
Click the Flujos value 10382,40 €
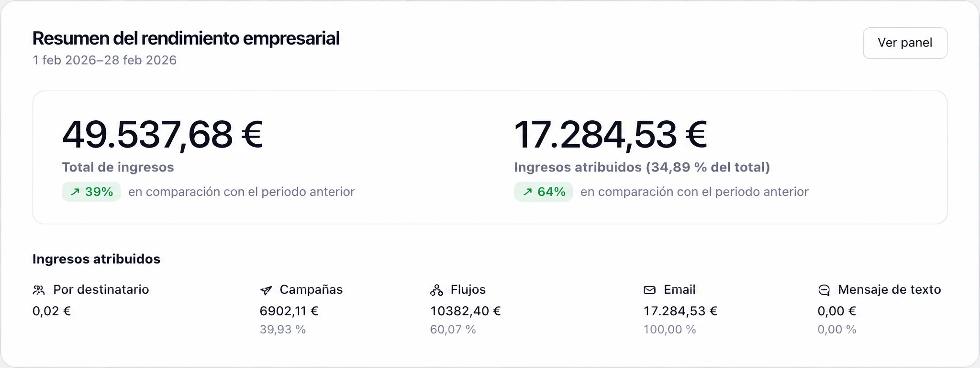(x=466, y=311)
